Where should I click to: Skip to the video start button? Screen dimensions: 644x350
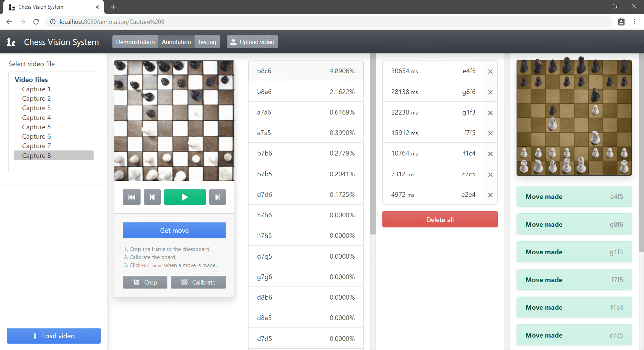tap(131, 197)
